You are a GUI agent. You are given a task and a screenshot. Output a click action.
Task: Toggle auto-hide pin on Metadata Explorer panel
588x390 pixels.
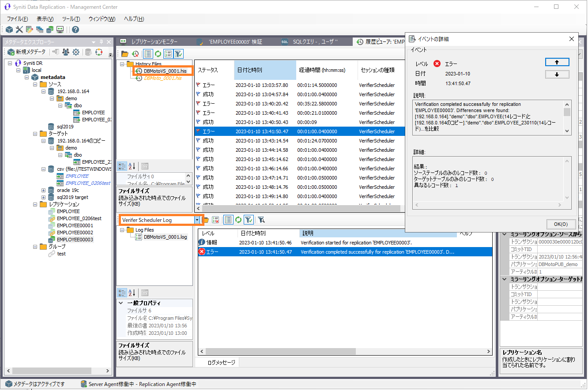click(101, 42)
